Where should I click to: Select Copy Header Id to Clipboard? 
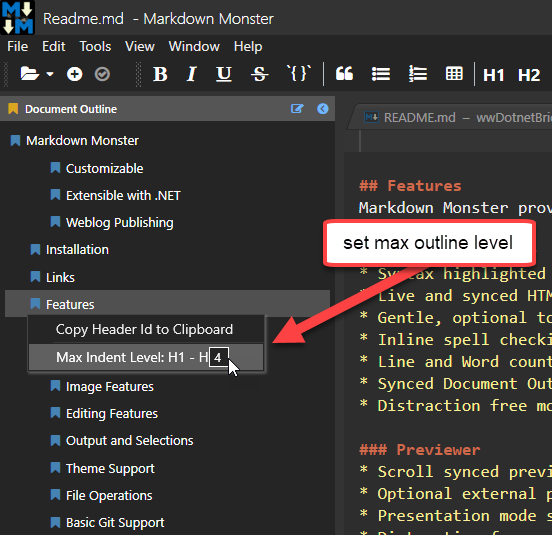click(144, 329)
